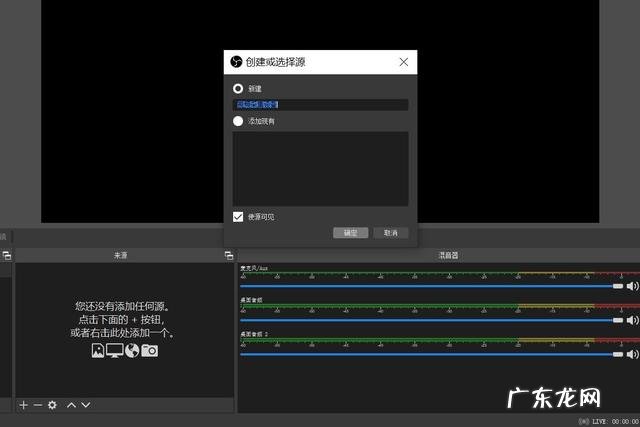Move source down with the down arrow

[86, 405]
